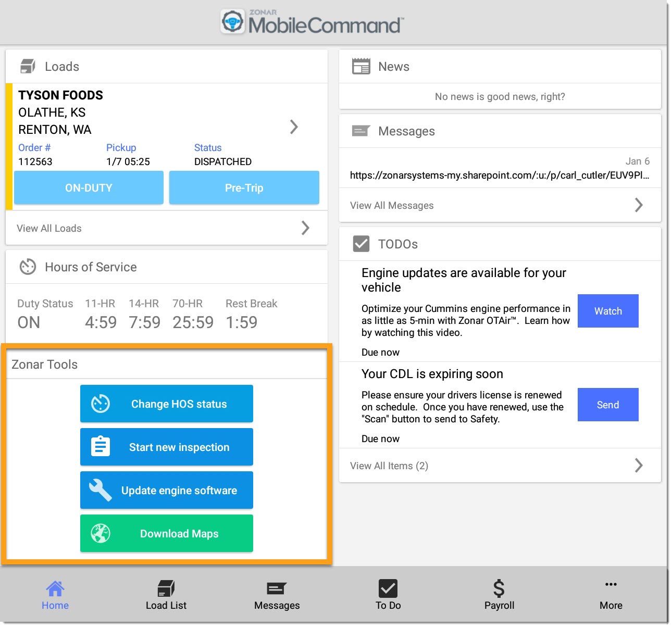The height and width of the screenshot is (627, 672).
Task: Open the Load List tab label
Action: coord(166,606)
